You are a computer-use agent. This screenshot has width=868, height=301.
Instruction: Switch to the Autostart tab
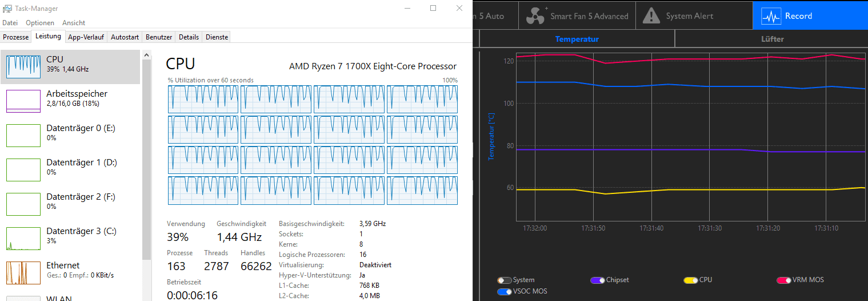[x=125, y=37]
